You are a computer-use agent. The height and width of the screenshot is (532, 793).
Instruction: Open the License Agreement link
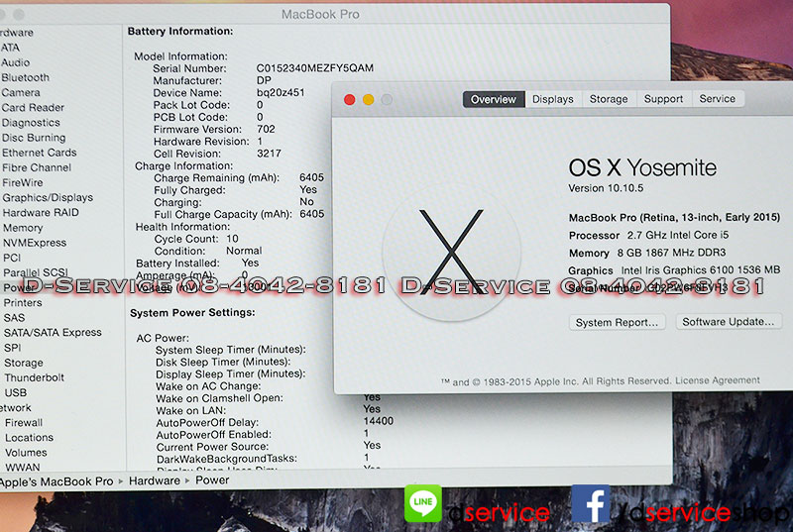click(717, 379)
